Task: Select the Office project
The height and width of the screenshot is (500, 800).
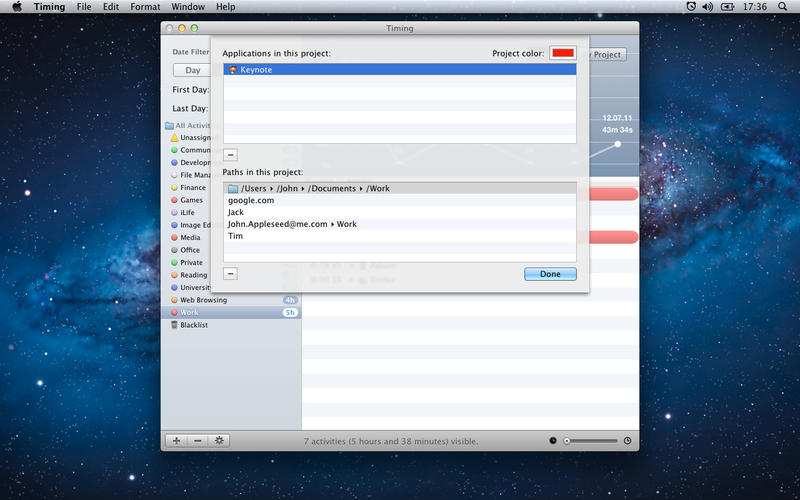Action: (x=186, y=250)
